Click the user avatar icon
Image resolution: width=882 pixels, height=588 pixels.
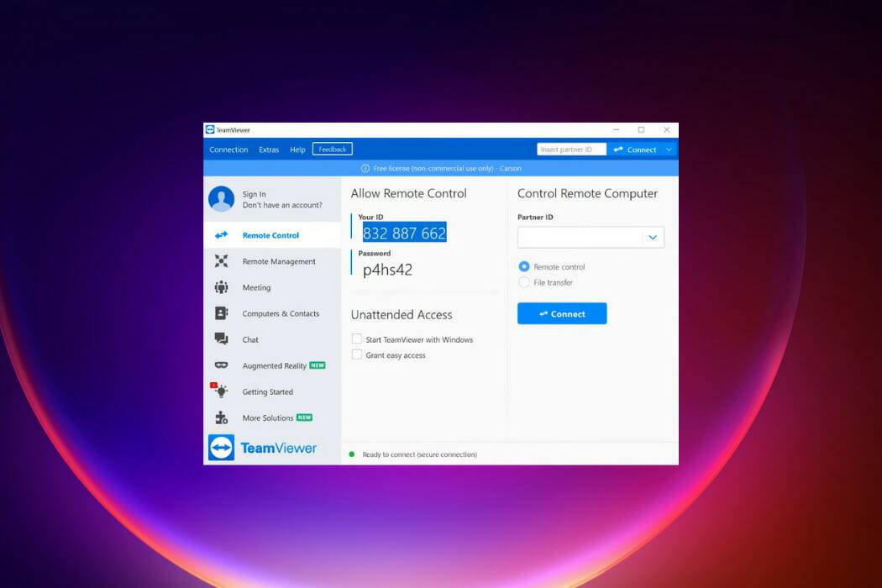point(221,198)
